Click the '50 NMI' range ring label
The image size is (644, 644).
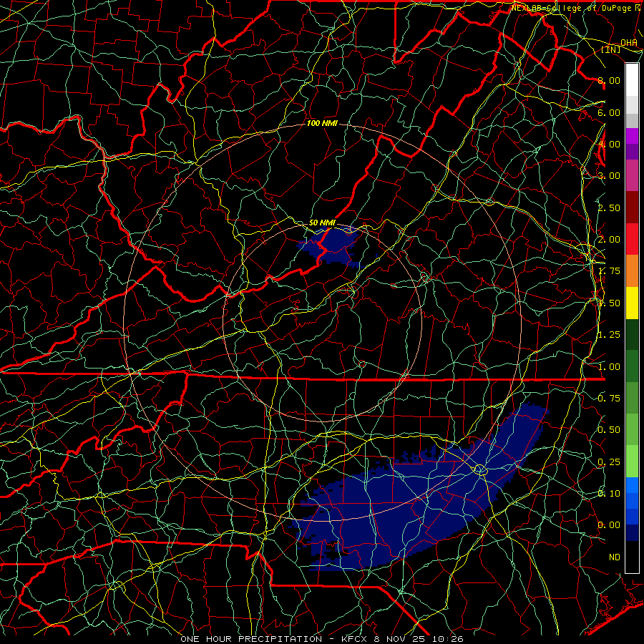322,223
